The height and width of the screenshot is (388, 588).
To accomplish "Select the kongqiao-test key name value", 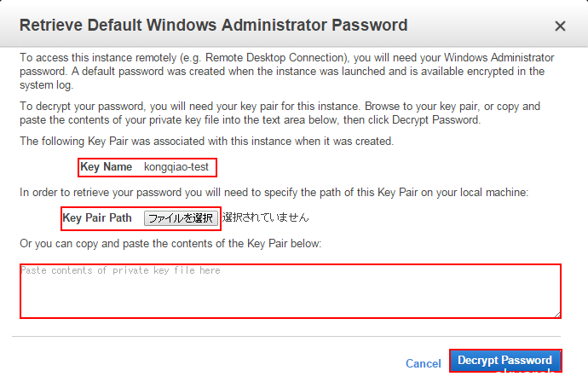I will (176, 167).
